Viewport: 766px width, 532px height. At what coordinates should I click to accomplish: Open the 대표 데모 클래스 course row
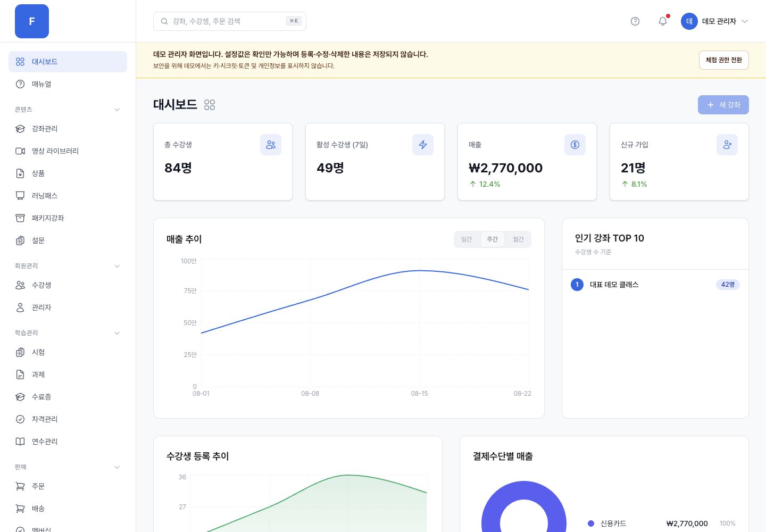pyautogui.click(x=655, y=285)
